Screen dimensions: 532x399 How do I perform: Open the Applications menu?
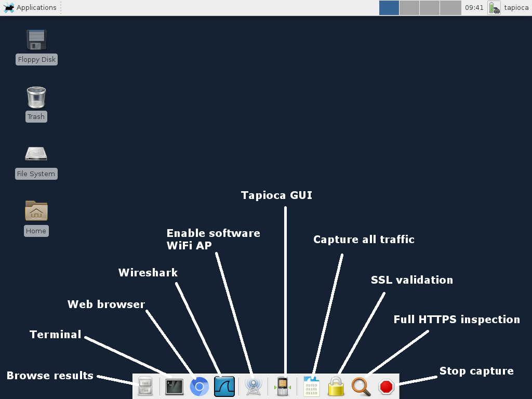tap(30, 7)
